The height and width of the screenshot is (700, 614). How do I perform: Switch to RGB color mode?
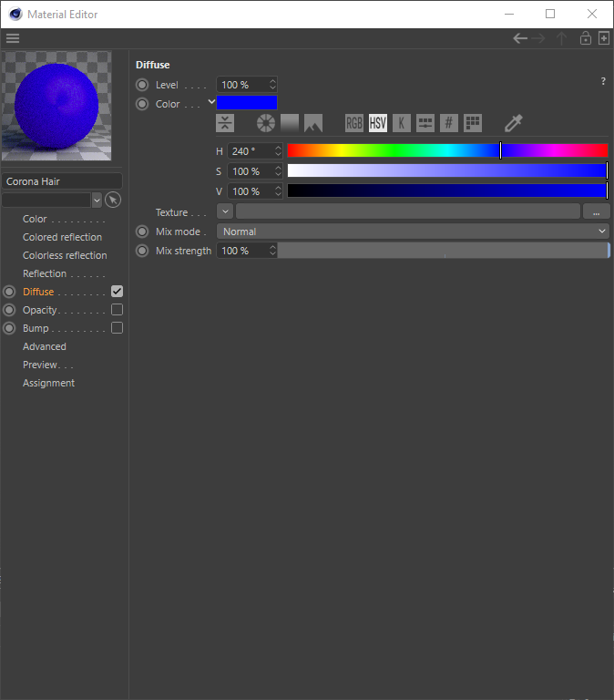(x=354, y=123)
